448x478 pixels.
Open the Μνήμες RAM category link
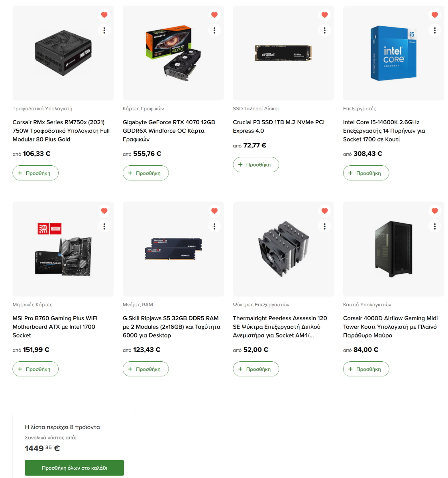[x=138, y=304]
